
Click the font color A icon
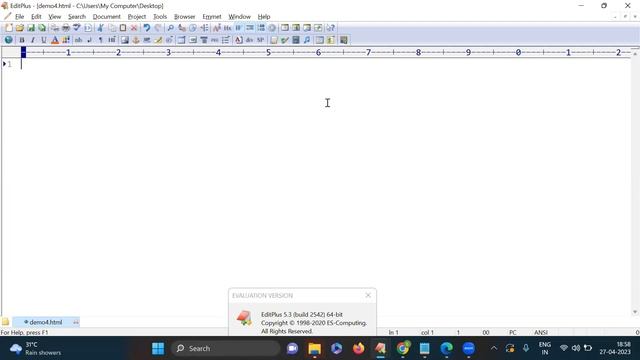[x=55, y=40]
